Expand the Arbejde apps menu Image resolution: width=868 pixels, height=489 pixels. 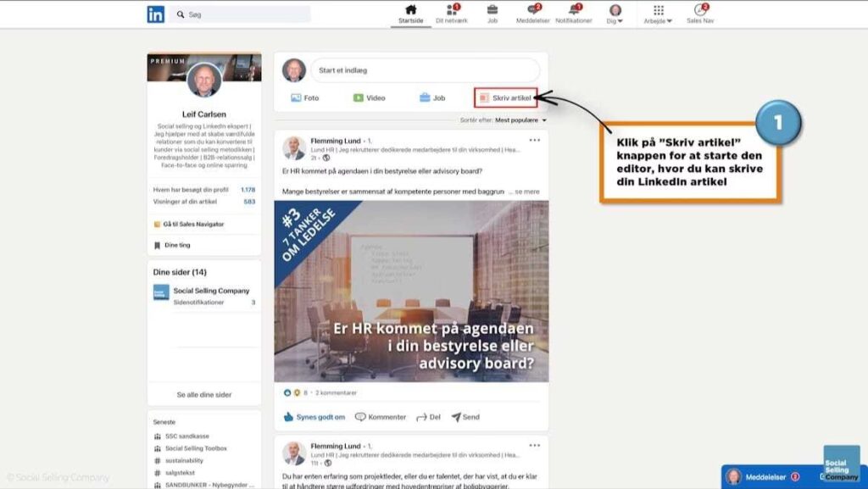(x=659, y=14)
